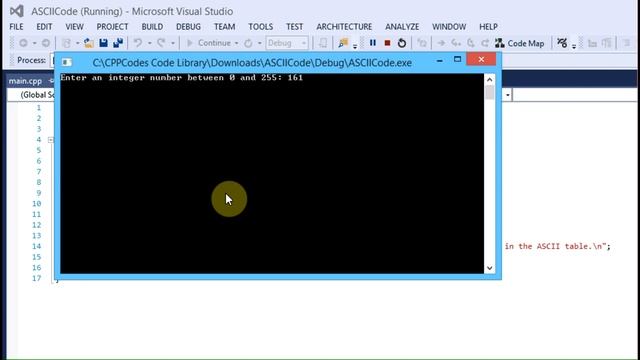
Task: Expand the Undo history dropdown arrow
Action: [149, 43]
